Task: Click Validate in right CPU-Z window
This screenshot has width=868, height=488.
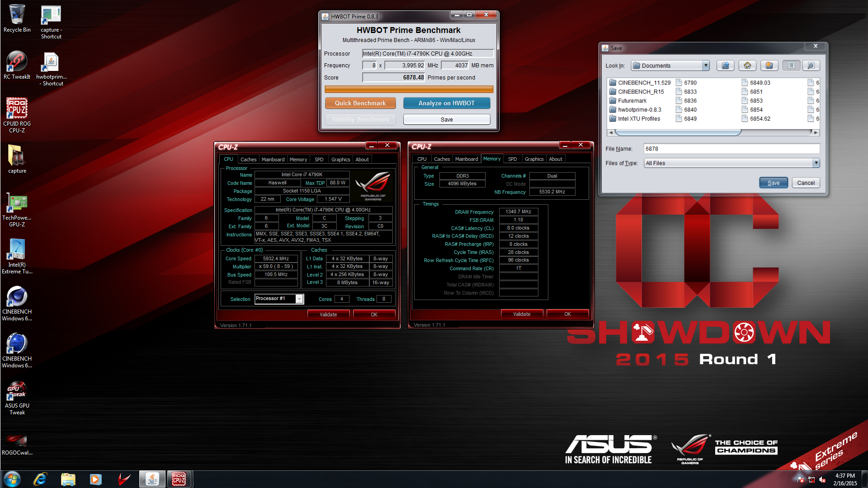Action: tap(522, 314)
